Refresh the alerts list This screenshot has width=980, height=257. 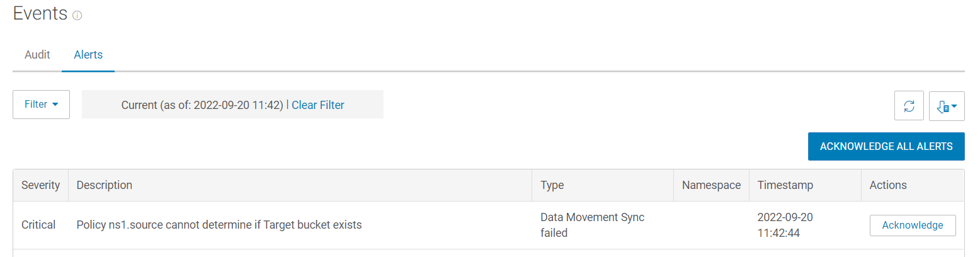[909, 106]
